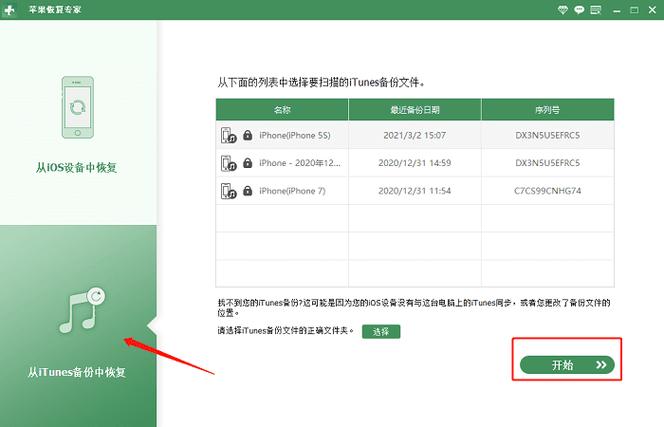Click the lock icon in the iPhone - 2020年12 row

pyautogui.click(x=248, y=163)
